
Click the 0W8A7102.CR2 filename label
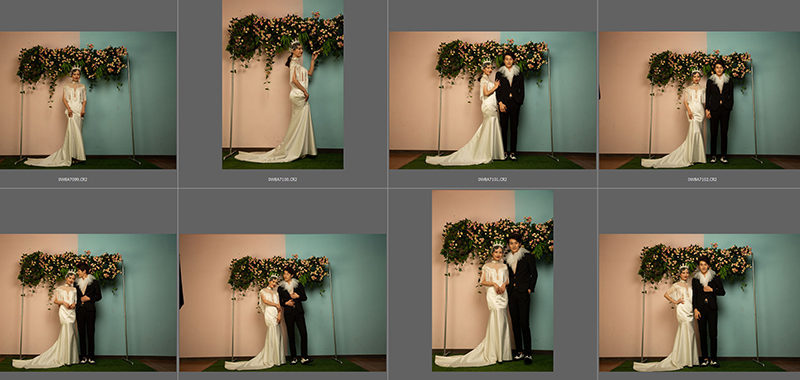coord(702,180)
